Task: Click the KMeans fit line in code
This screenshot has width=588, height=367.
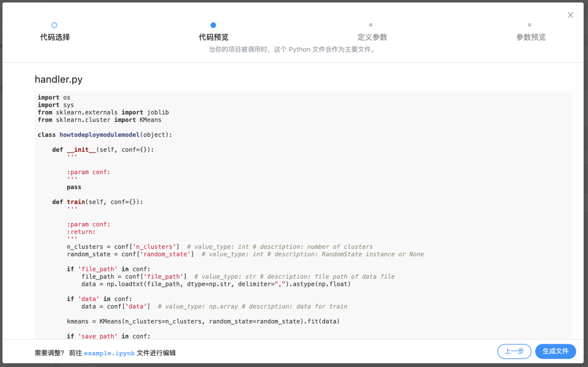Action: click(203, 322)
